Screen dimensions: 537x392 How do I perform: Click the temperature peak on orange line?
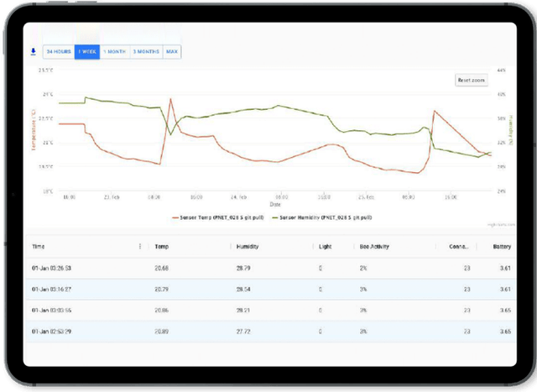171,99
